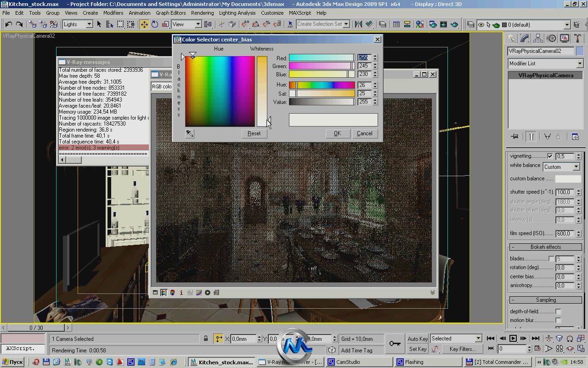Image resolution: width=588 pixels, height=368 pixels.
Task: Open the Material Editor icon
Action: (420, 24)
